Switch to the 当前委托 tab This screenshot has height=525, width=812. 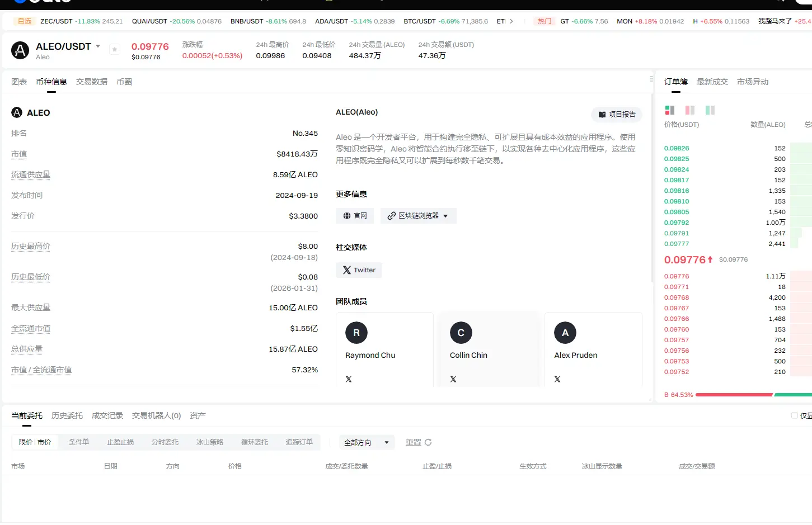point(27,415)
